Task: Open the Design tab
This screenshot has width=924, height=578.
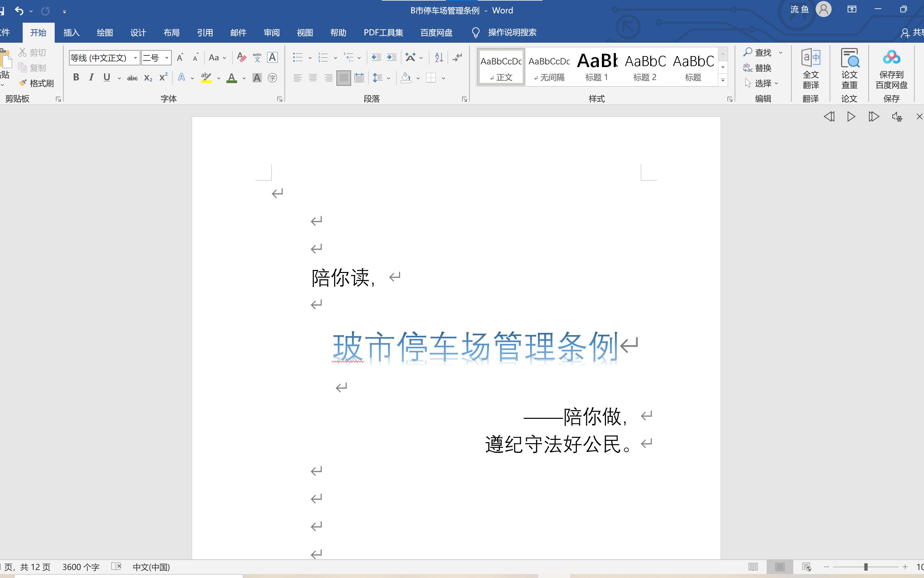Action: (x=138, y=32)
